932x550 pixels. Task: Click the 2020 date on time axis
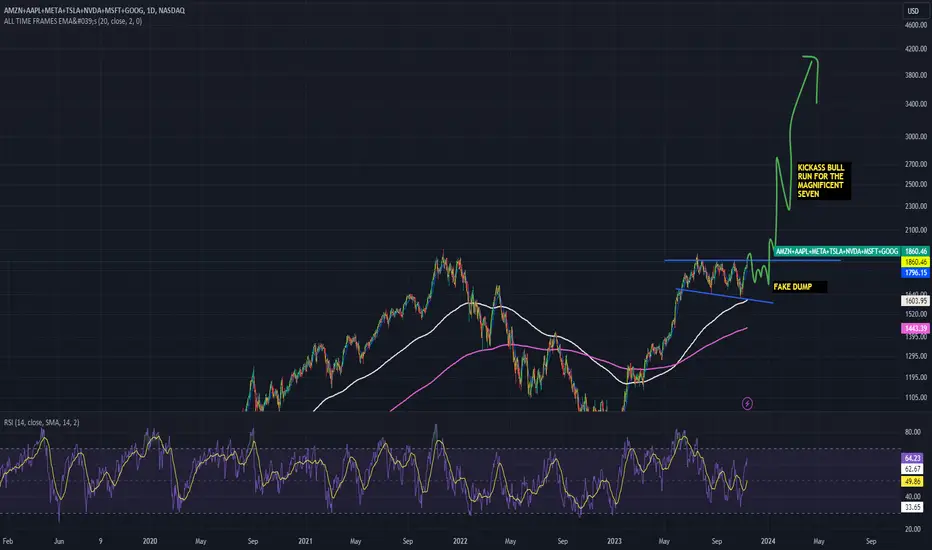pos(150,541)
